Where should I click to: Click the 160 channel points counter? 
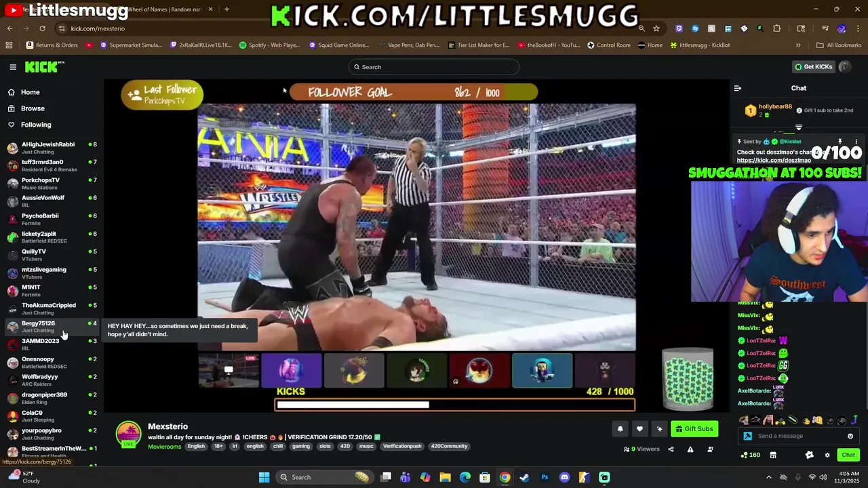point(750,455)
